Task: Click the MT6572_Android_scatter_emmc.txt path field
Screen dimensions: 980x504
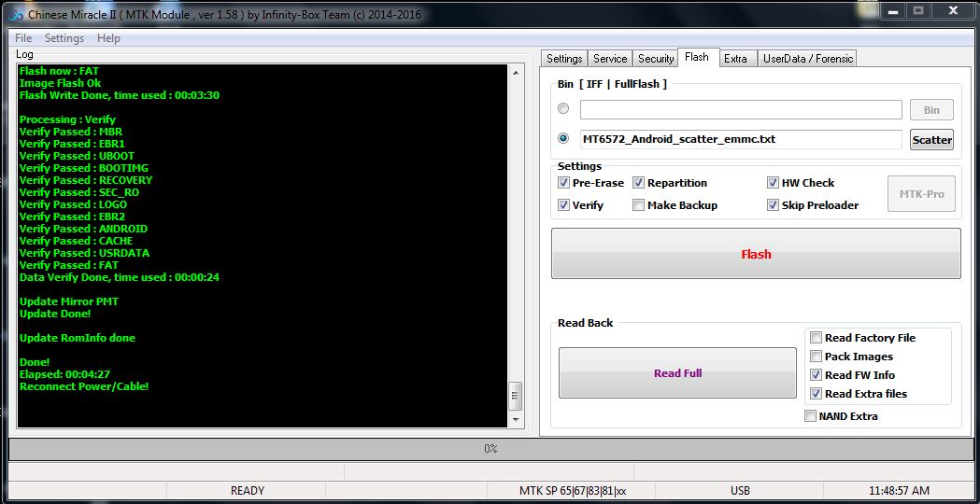Action: (x=741, y=139)
